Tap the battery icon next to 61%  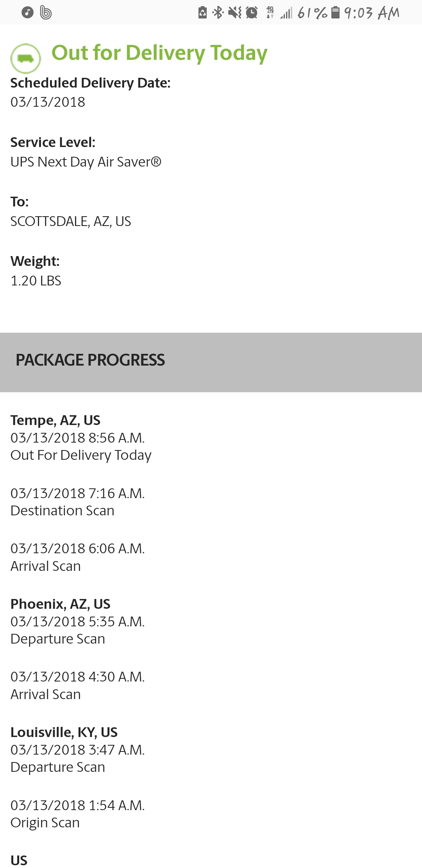point(335,13)
